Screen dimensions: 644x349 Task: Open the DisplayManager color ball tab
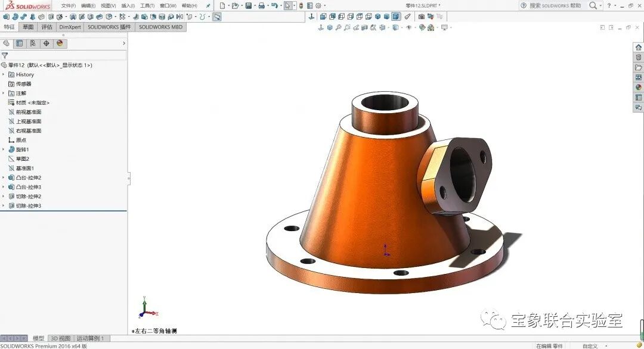click(60, 43)
